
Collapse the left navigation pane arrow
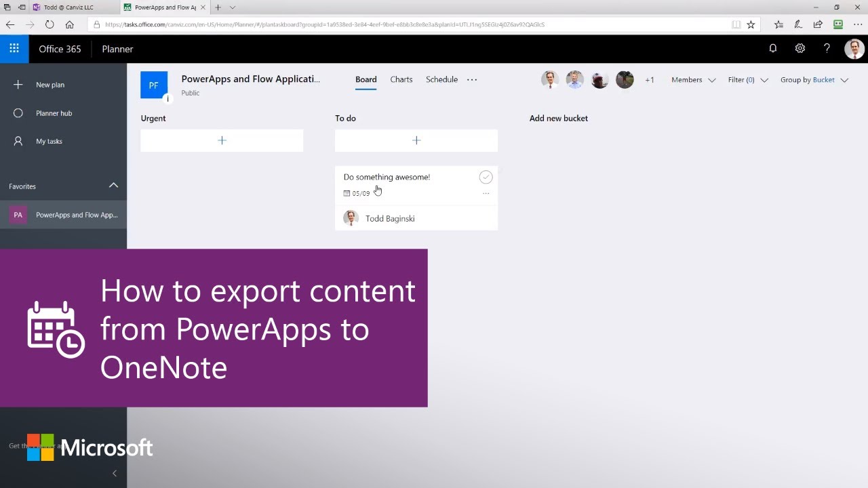pos(114,473)
